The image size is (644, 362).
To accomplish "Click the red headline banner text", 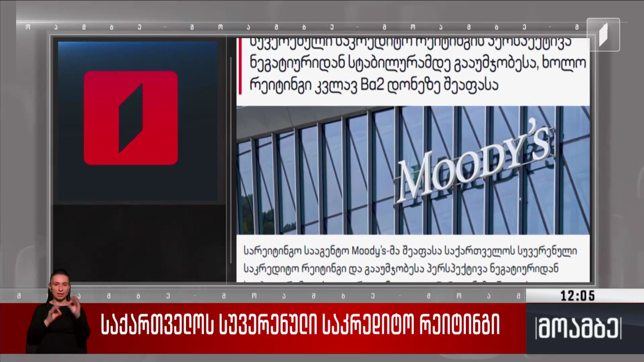I will (300, 324).
